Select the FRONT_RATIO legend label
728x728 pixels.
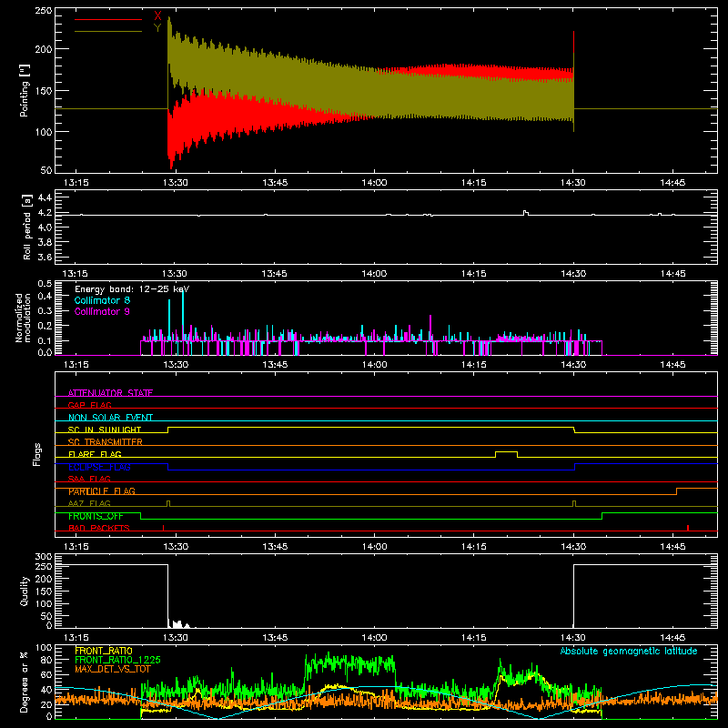tap(104, 651)
